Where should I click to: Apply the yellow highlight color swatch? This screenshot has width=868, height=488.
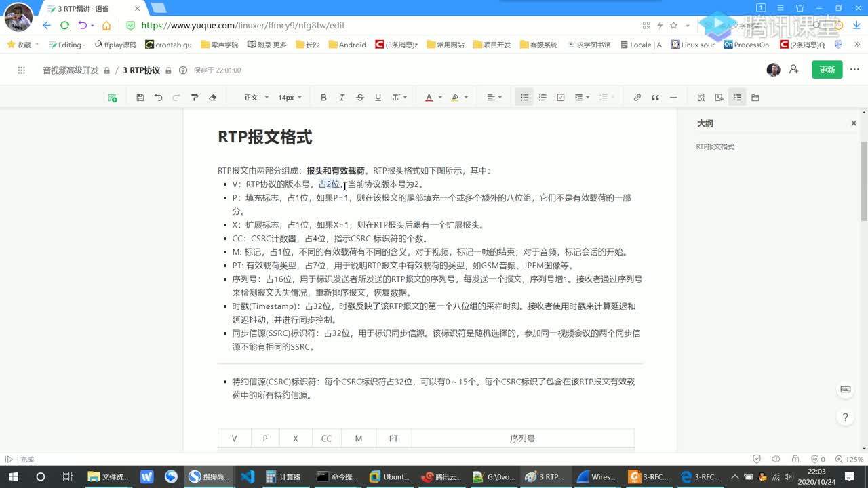click(x=455, y=98)
